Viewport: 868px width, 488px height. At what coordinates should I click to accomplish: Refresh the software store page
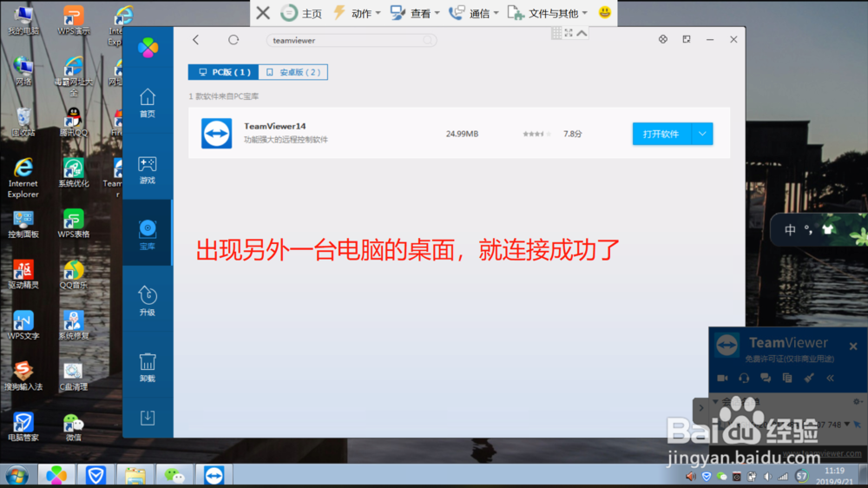(x=233, y=40)
